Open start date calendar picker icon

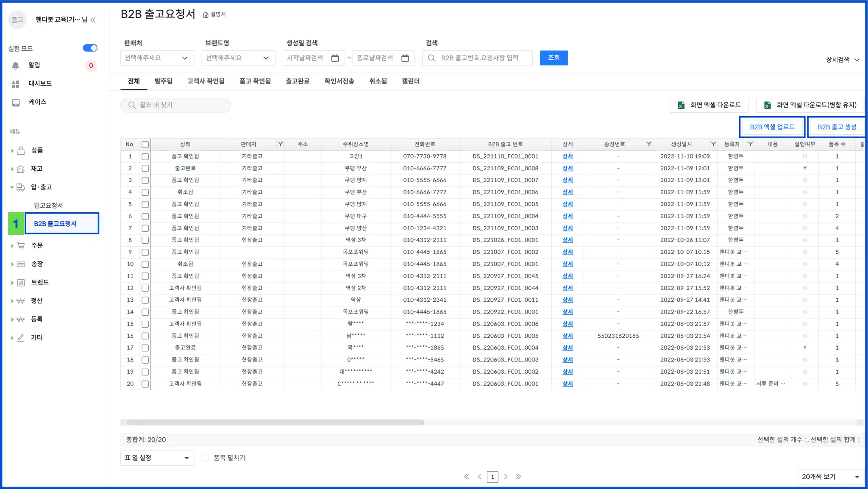click(335, 58)
